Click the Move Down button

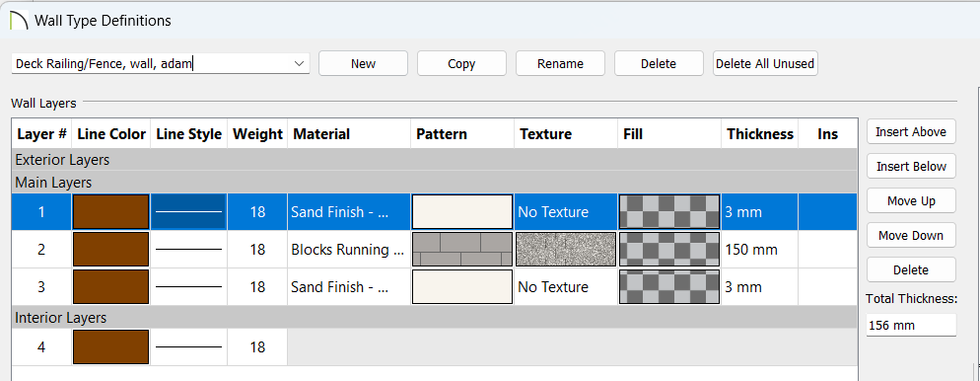pos(911,235)
